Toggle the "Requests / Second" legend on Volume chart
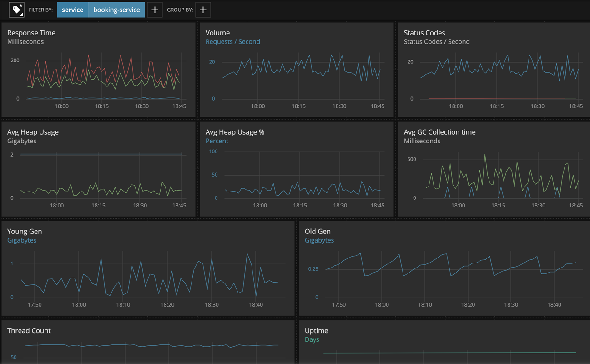The height and width of the screenshot is (364, 590). click(x=233, y=41)
